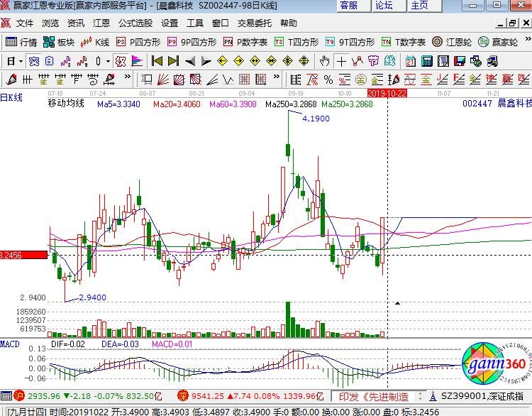Open the 窗口 menu

220,23
